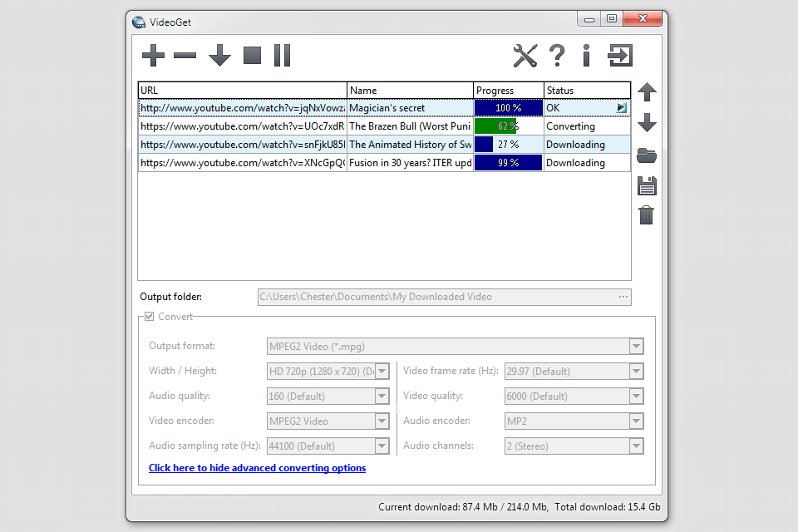Clear list with the trash can icon
The width and height of the screenshot is (798, 532).
647,214
